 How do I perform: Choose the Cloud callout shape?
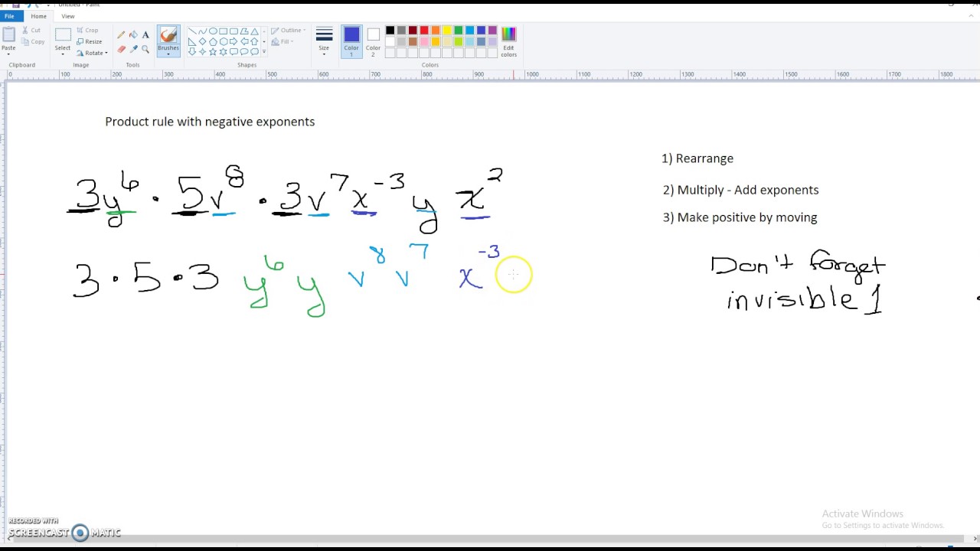tap(254, 51)
